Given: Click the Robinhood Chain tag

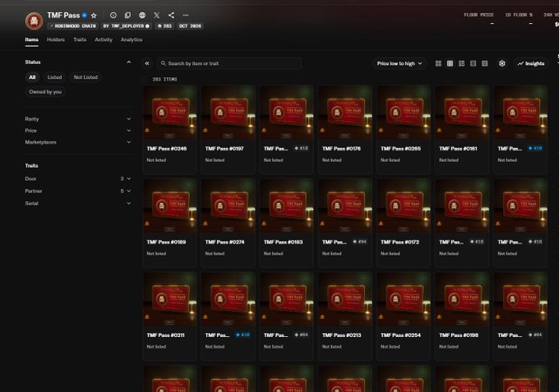Looking at the screenshot, I should (x=72, y=26).
